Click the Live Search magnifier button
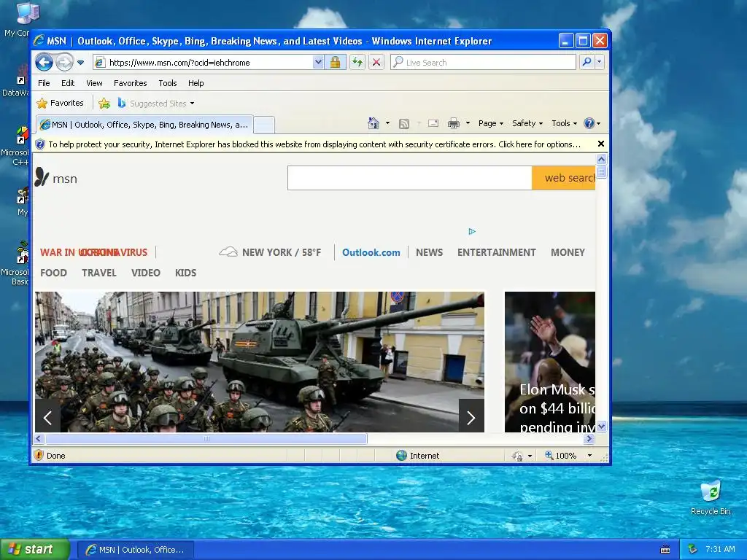Image resolution: width=747 pixels, height=560 pixels. tap(587, 62)
